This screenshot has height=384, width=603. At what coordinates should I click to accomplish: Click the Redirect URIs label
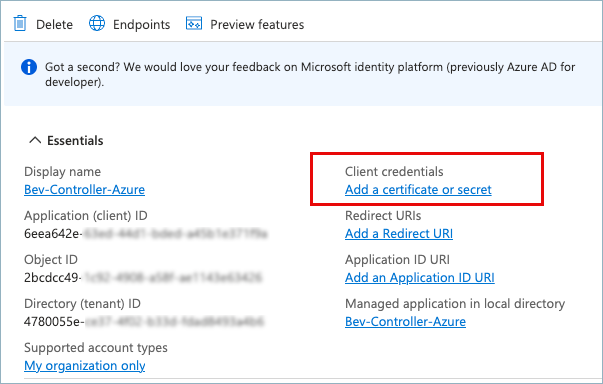click(383, 216)
